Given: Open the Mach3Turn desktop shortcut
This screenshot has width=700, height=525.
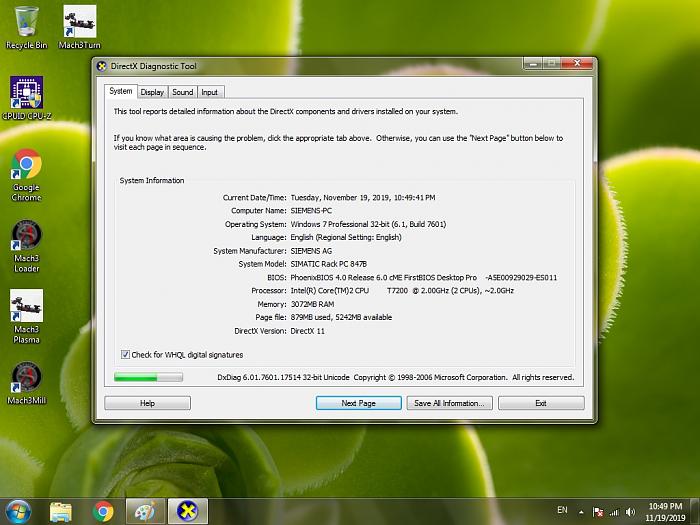Looking at the screenshot, I should point(79,27).
